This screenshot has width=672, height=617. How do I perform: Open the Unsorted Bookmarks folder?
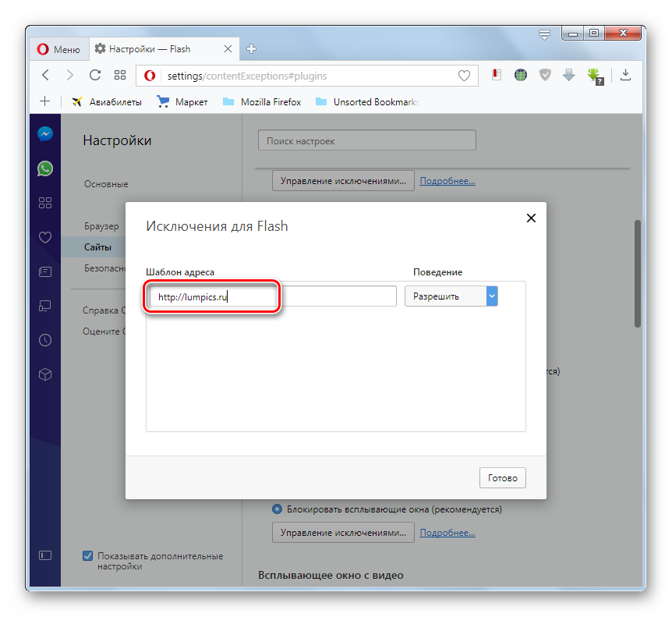[x=367, y=102]
